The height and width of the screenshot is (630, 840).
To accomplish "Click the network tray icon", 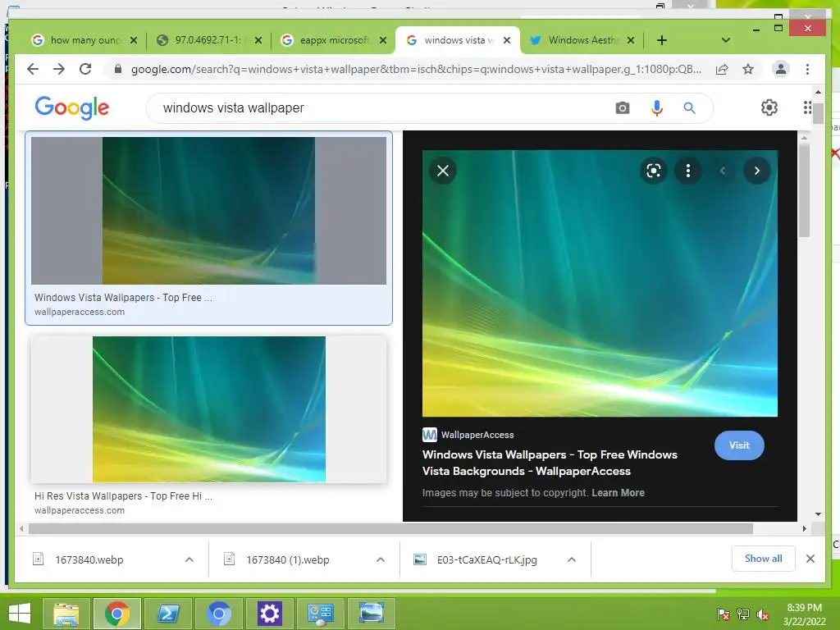I will (743, 614).
